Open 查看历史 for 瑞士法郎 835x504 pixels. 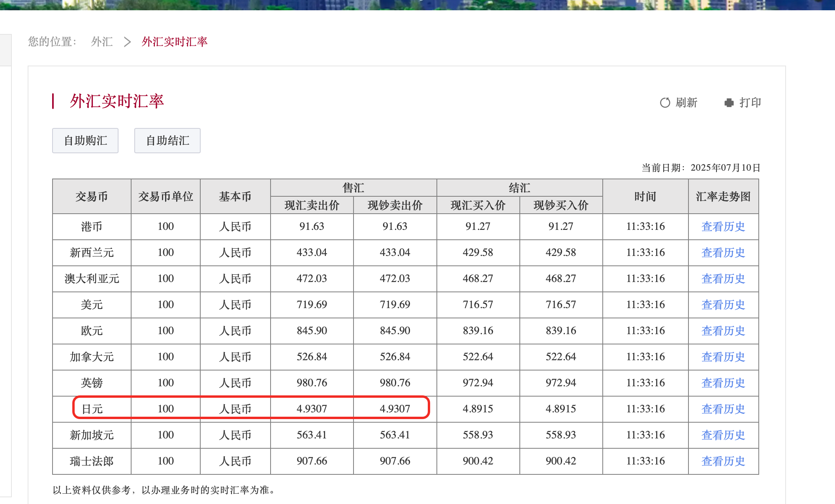tap(723, 461)
